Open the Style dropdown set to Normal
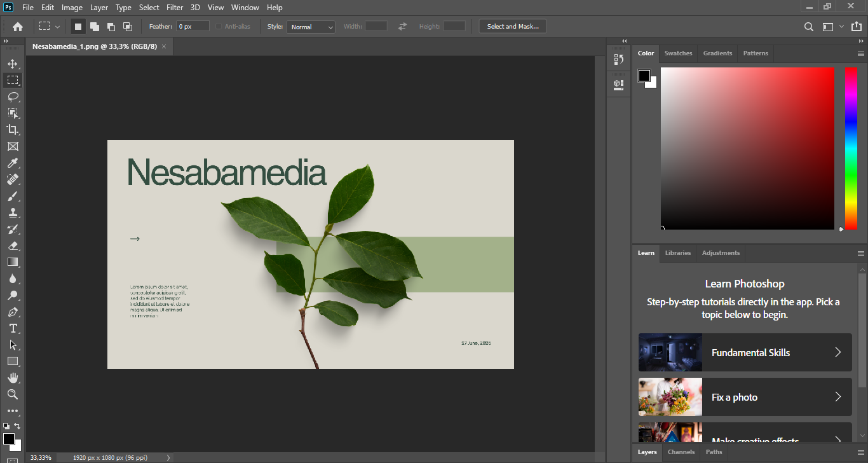 click(310, 27)
